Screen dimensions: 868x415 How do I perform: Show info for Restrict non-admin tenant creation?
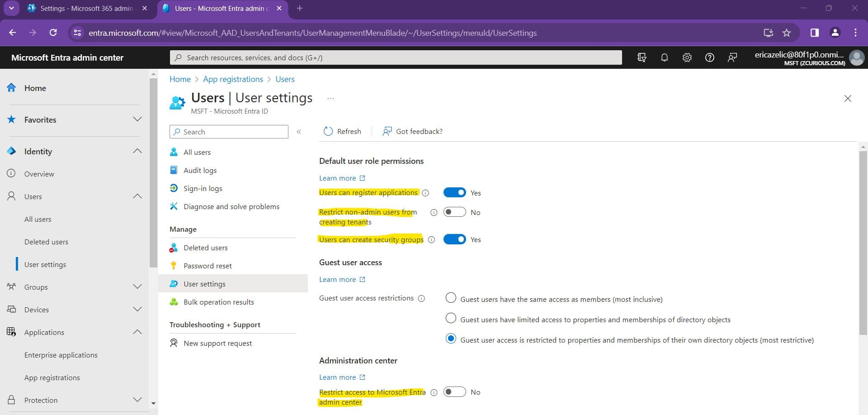[434, 212]
